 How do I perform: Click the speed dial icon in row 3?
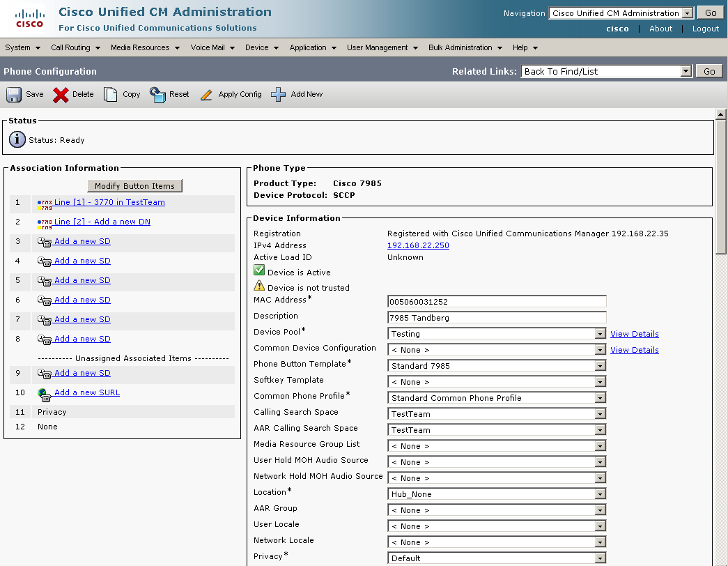[45, 242]
